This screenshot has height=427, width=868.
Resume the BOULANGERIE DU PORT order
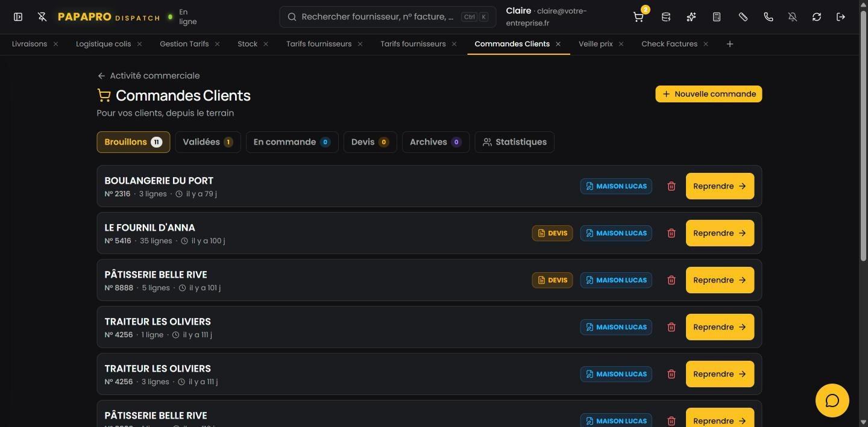[x=720, y=186]
